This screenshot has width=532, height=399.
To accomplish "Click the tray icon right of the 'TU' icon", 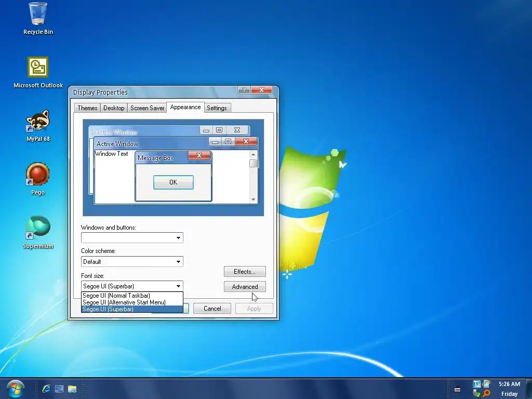I will (486, 384).
